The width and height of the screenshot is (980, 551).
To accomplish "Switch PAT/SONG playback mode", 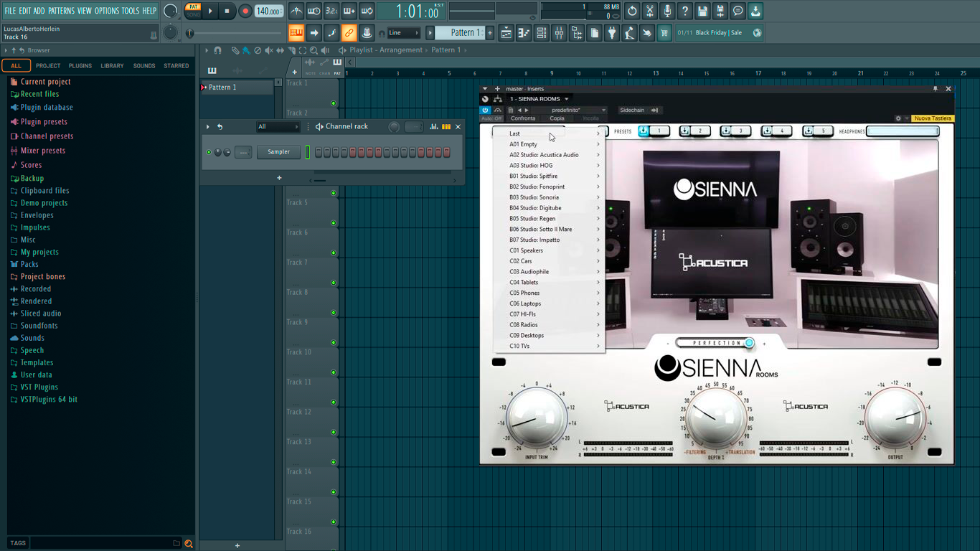I will pos(193,11).
